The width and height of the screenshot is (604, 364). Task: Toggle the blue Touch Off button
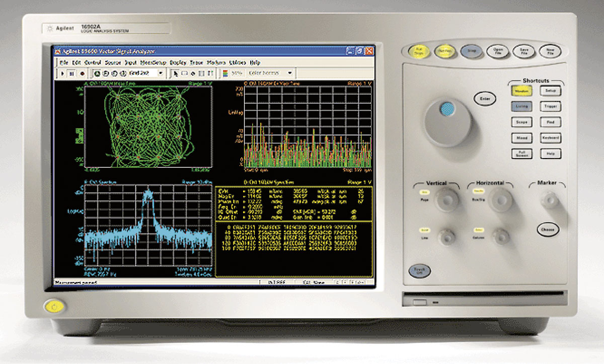pos(419,270)
